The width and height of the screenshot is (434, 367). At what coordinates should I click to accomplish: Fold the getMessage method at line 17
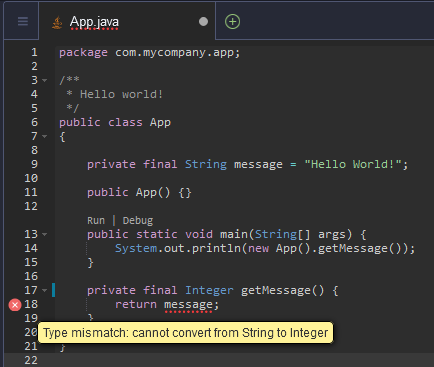point(45,290)
